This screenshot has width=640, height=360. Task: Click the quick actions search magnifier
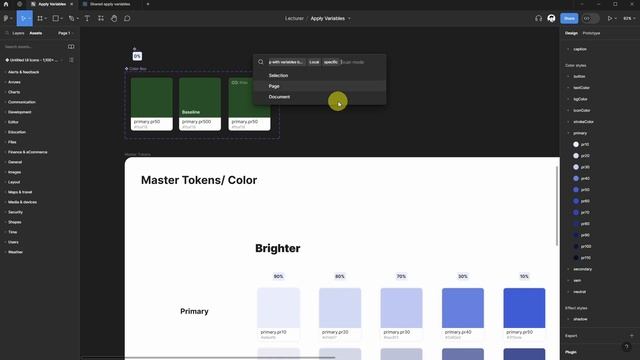click(261, 62)
